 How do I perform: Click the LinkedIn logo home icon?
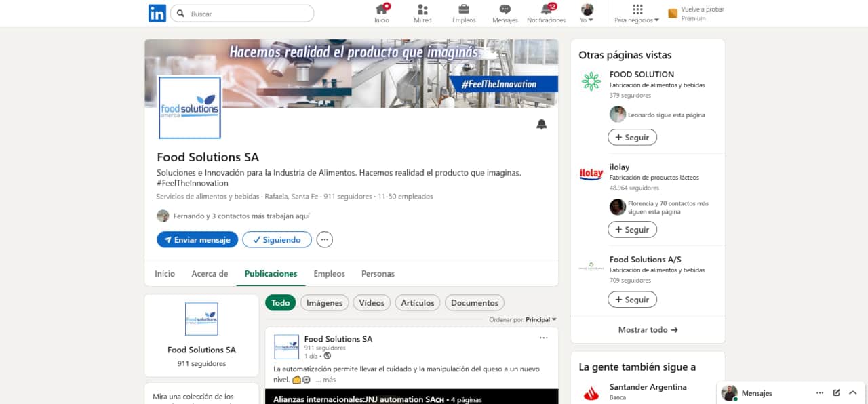coord(157,14)
